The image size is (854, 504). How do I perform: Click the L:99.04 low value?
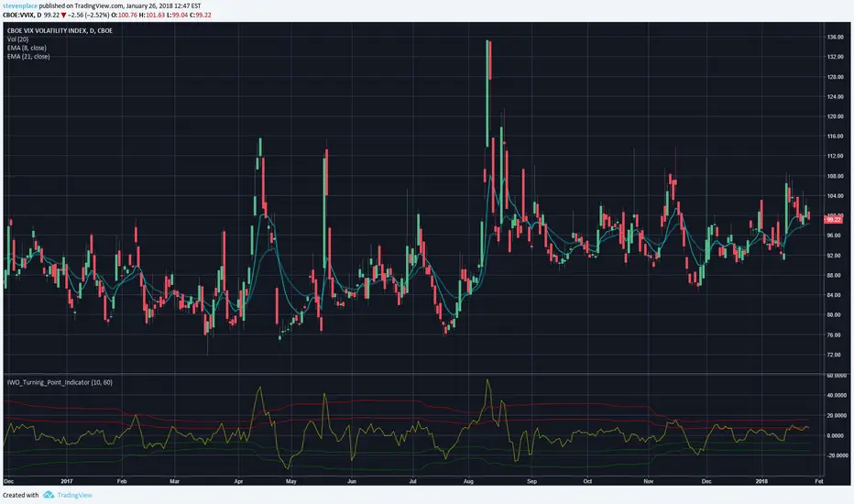178,15
